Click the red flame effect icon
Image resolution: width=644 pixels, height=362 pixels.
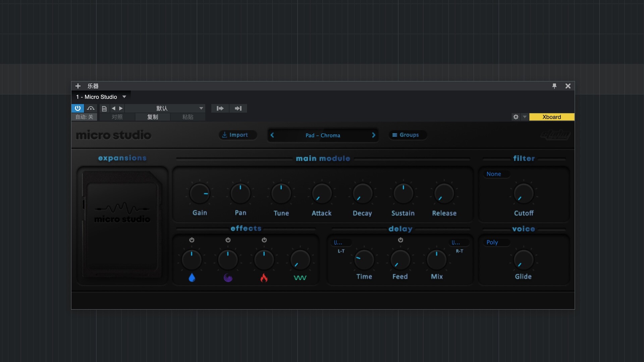coord(264,278)
